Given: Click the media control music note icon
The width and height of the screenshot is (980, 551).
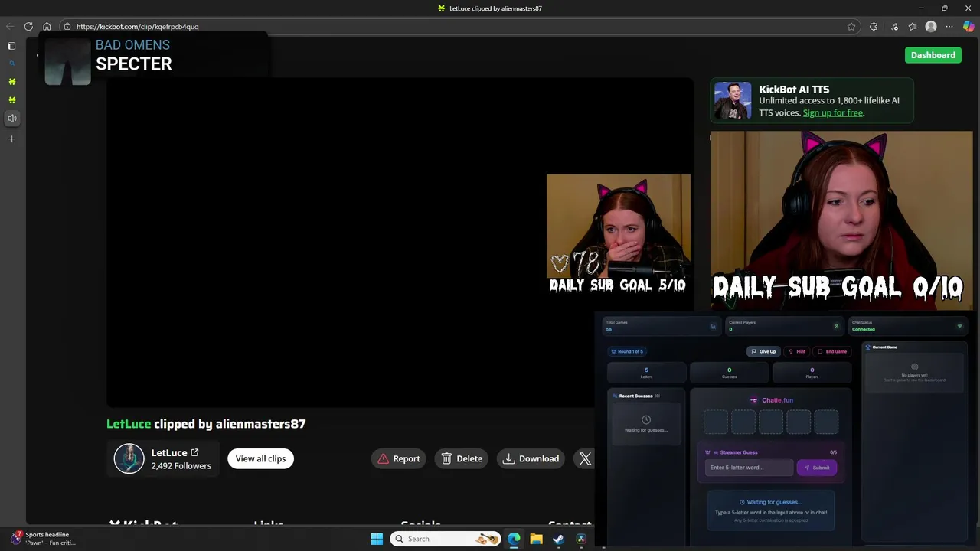Looking at the screenshot, I should 894,27.
